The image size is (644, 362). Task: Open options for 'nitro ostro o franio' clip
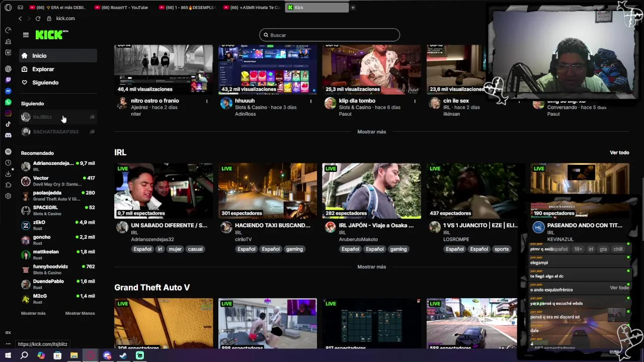click(207, 101)
